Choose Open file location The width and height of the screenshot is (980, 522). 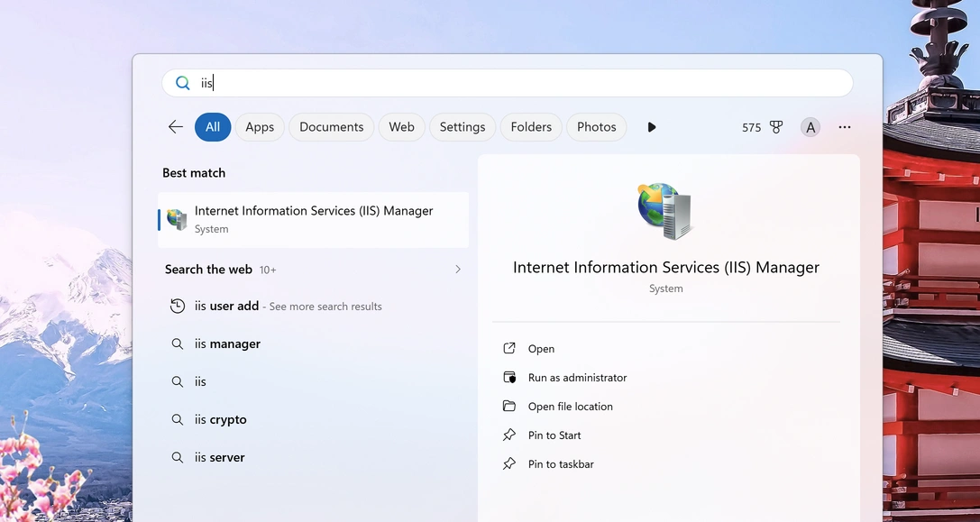coord(570,407)
